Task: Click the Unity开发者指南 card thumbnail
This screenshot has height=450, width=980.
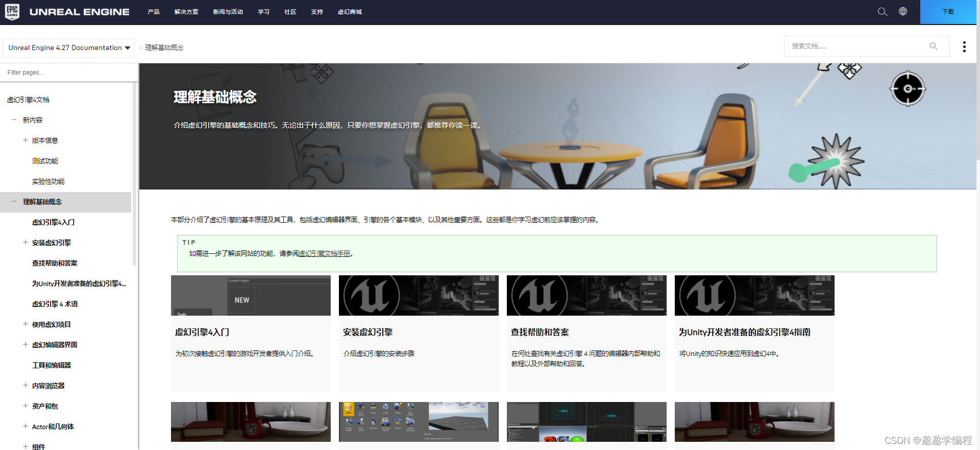Action: coord(754,295)
